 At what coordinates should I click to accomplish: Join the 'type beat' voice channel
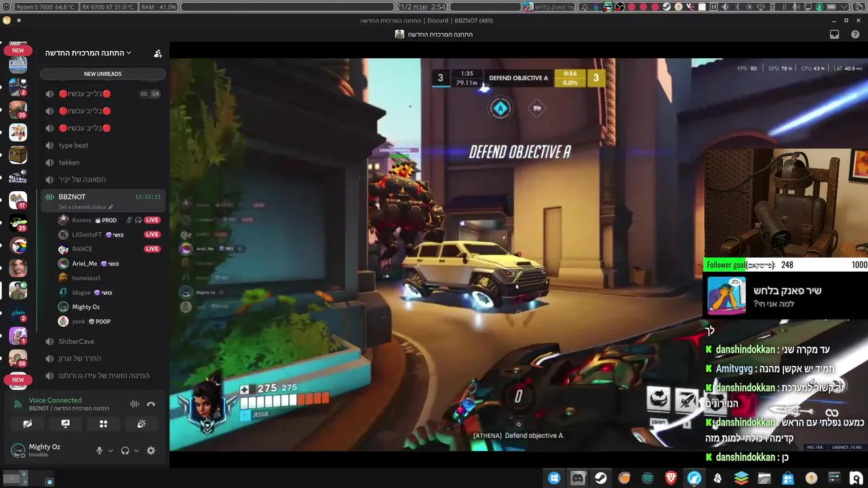103,145
